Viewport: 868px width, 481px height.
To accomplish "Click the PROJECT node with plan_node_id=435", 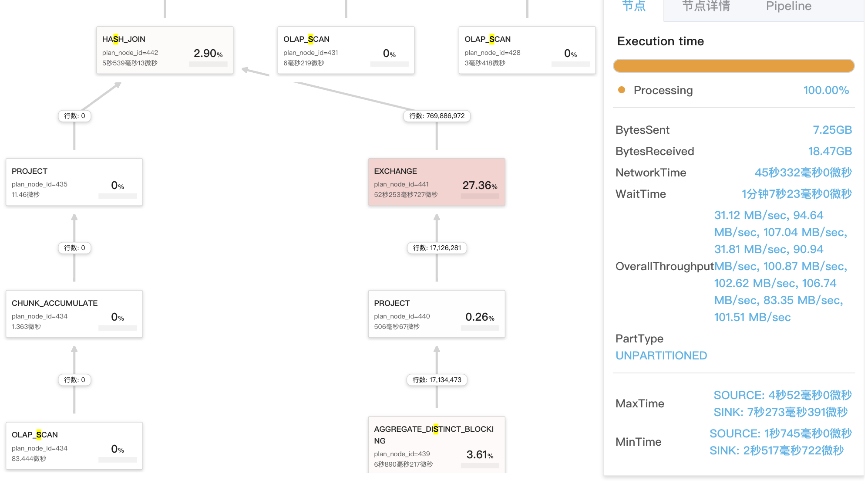I will (74, 182).
